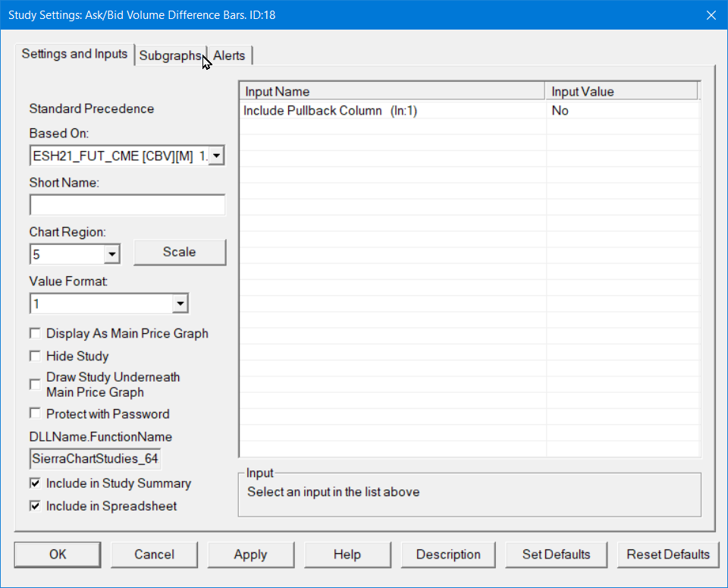Click the DLLName.FunctionName field
This screenshot has width=728, height=588.
[96, 459]
